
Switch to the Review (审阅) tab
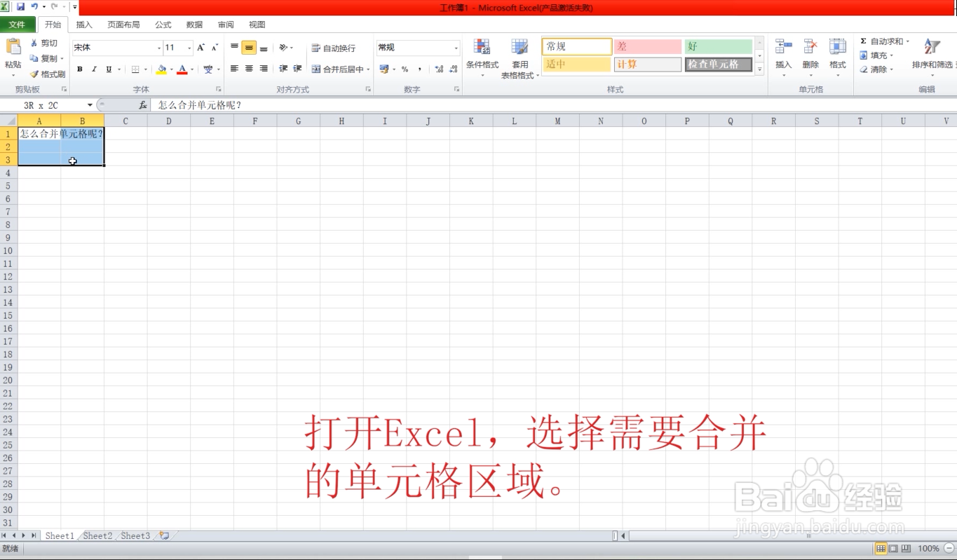click(226, 25)
